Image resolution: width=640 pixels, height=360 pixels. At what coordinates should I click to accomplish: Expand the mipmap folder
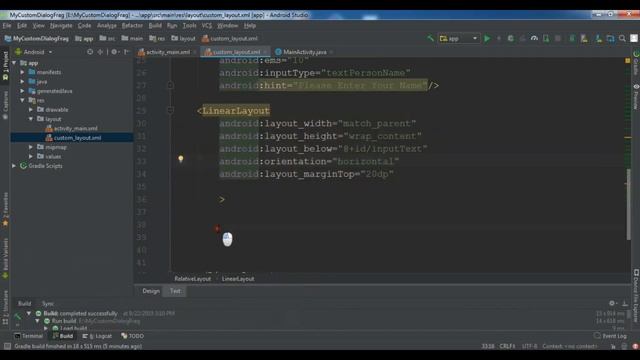[x=31, y=147]
